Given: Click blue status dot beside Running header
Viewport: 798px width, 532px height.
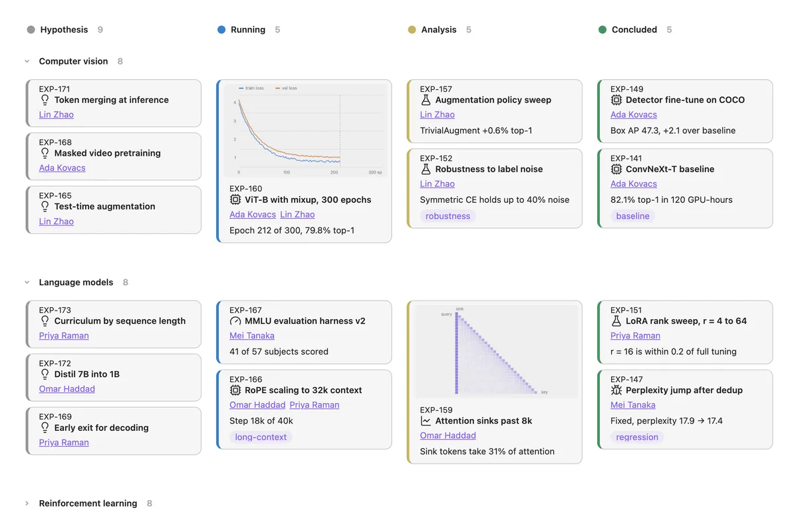Looking at the screenshot, I should click(x=221, y=30).
